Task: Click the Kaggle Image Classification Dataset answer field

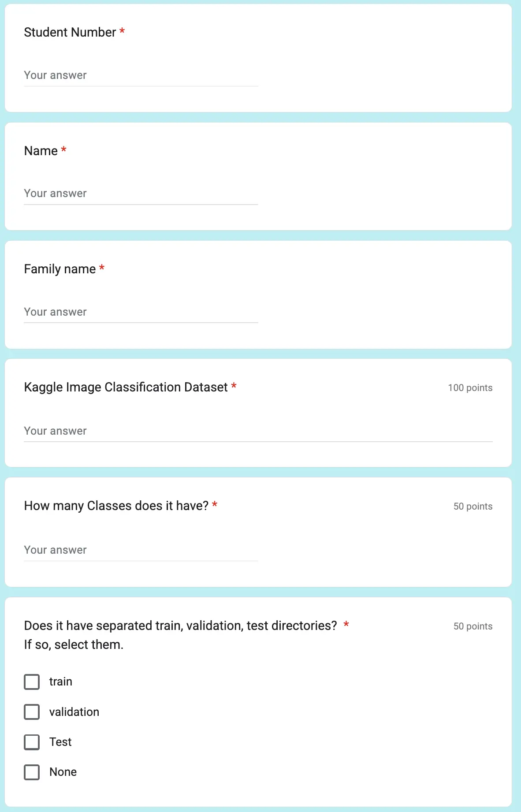Action: 258,431
